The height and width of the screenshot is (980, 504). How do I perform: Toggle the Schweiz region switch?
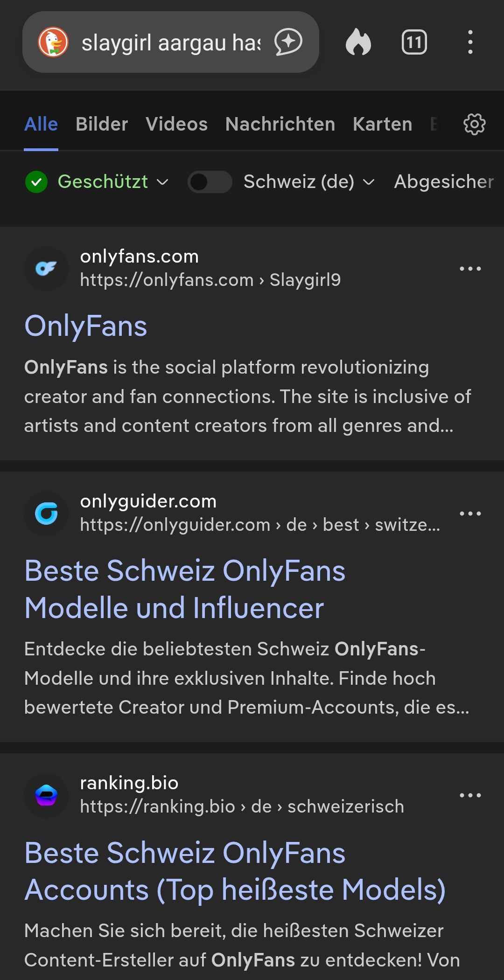[x=210, y=182]
